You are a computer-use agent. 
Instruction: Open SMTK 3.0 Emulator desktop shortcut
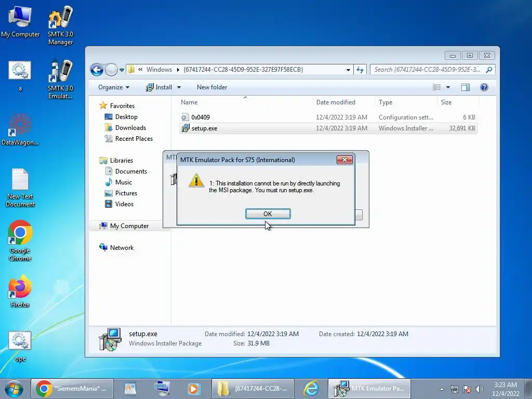60,79
